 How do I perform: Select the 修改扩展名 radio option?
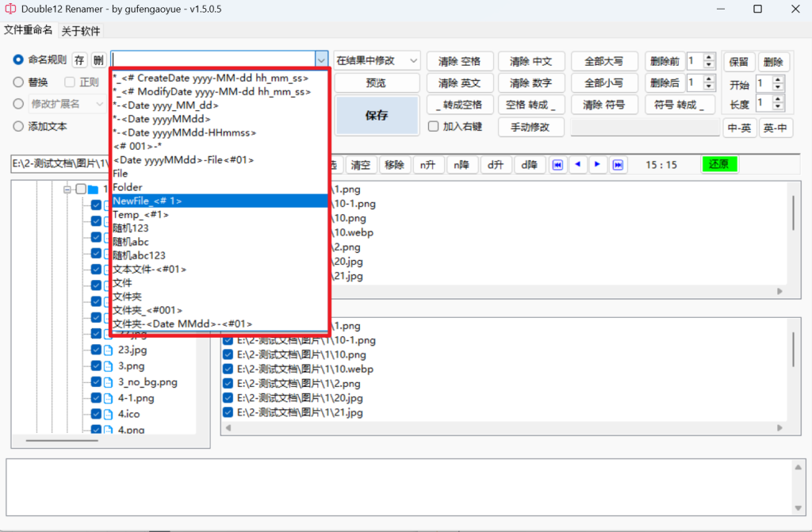click(18, 104)
